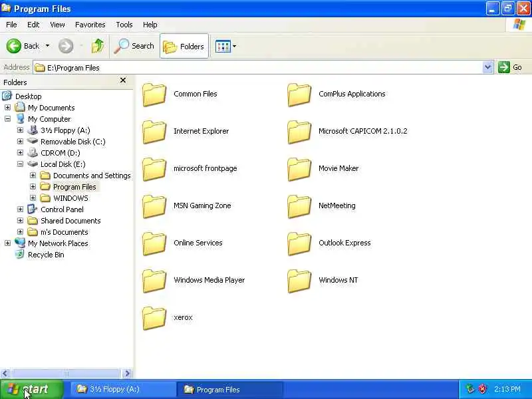Screen dimensions: 532x399
Task: Close the Folders pane with X
Action: coord(123,80)
